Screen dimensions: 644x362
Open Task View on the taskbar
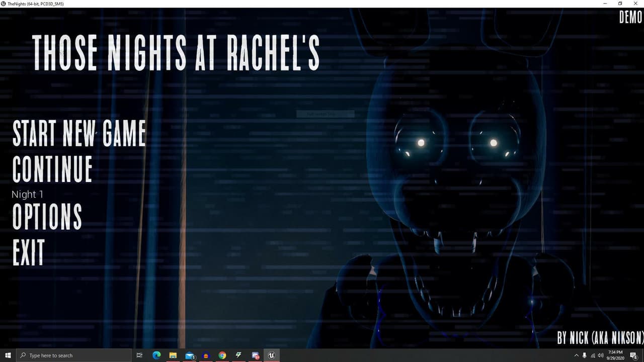click(x=139, y=355)
